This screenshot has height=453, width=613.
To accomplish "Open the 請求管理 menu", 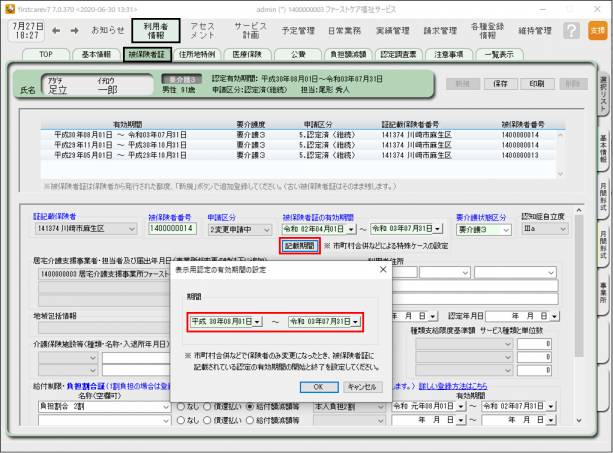I will pyautogui.click(x=440, y=30).
